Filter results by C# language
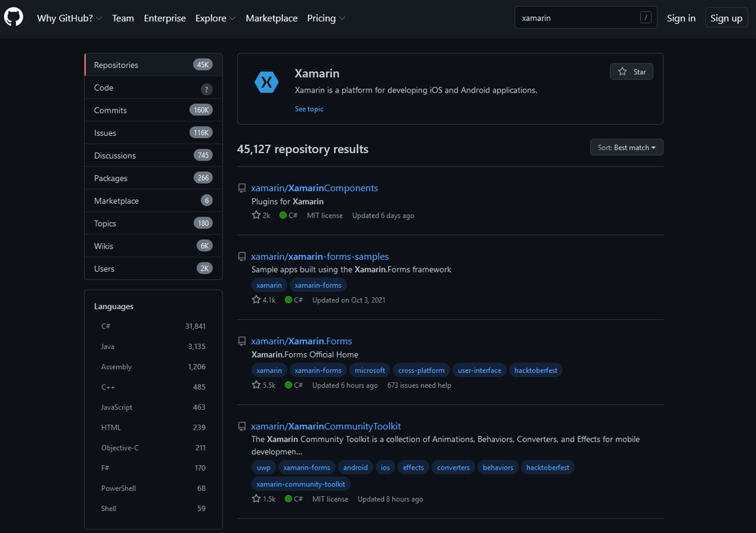This screenshot has height=533, width=756. click(x=153, y=326)
